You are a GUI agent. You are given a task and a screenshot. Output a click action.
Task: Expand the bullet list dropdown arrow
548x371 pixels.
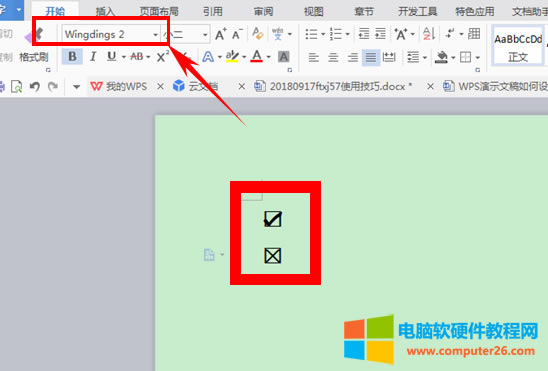(x=323, y=34)
